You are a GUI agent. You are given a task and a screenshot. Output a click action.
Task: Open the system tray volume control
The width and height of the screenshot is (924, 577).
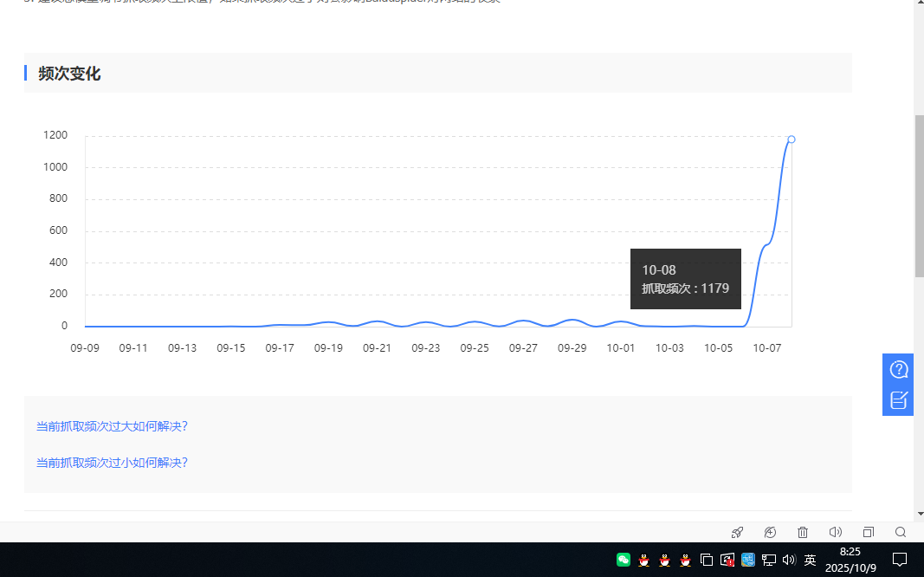789,560
